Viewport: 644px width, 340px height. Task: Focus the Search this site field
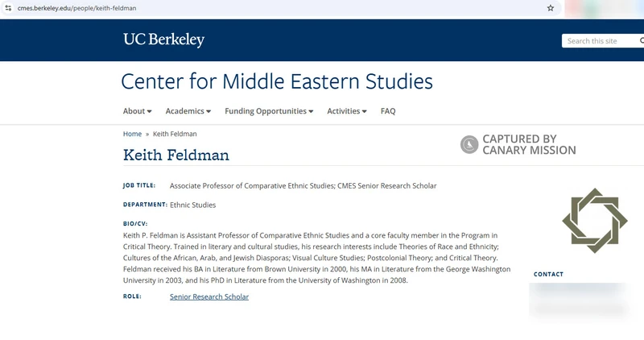click(600, 41)
